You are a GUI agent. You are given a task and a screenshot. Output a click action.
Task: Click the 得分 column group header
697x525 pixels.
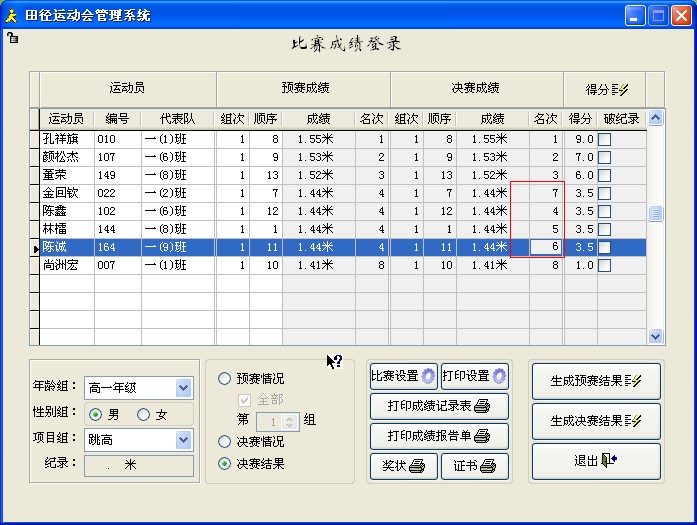[x=605, y=89]
